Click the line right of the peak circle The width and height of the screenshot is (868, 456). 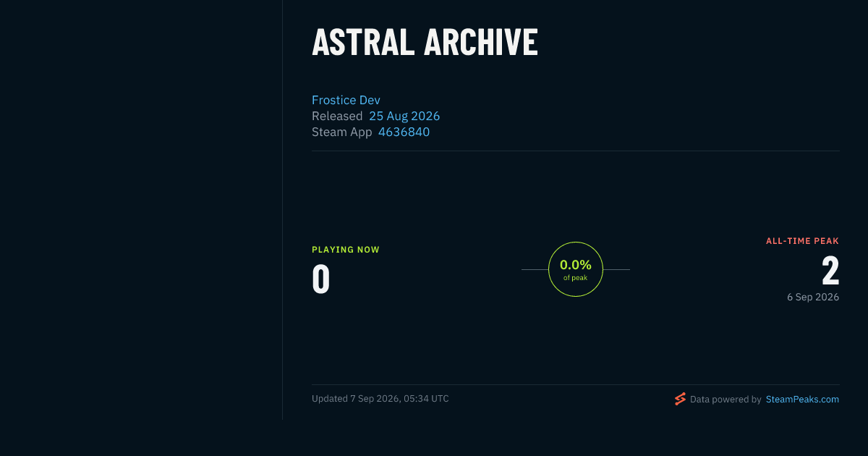click(616, 269)
